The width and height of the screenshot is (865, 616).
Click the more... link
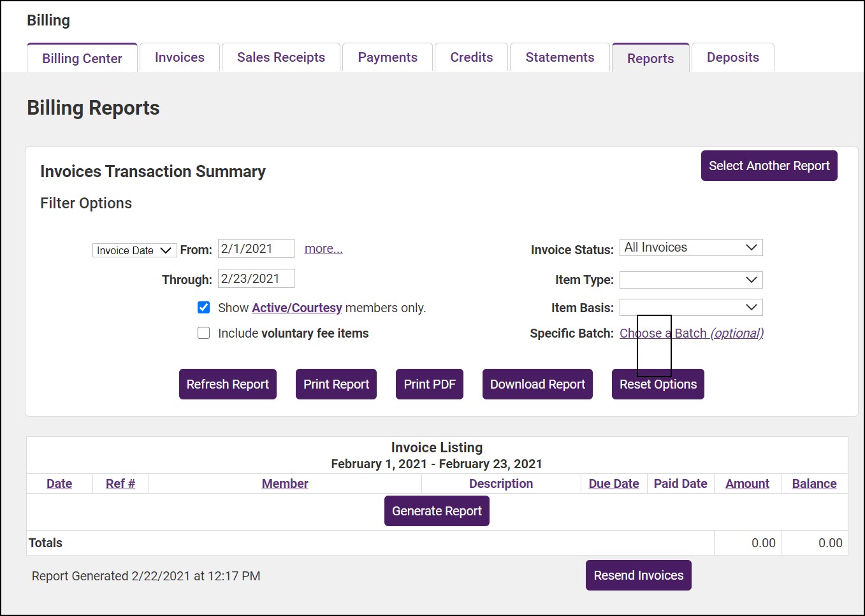tap(323, 248)
